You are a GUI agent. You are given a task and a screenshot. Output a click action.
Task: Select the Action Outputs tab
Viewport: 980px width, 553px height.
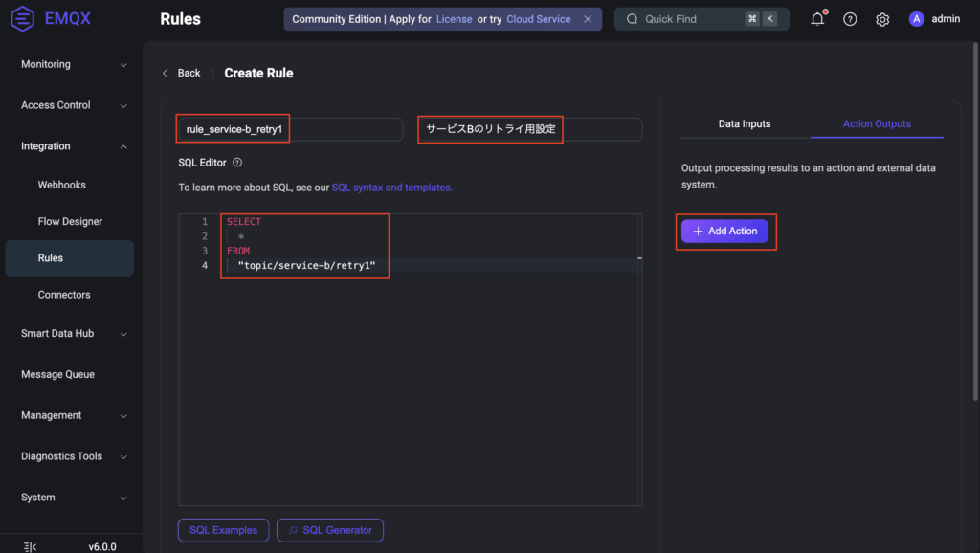click(876, 124)
